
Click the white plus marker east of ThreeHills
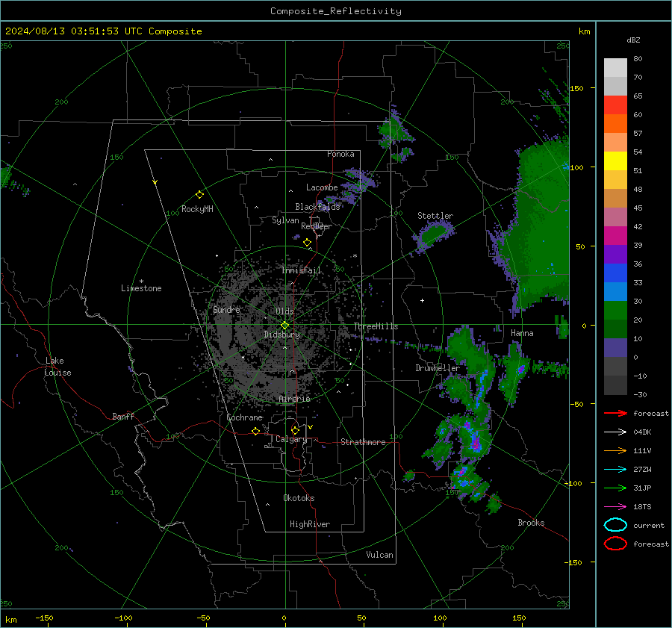point(422,300)
